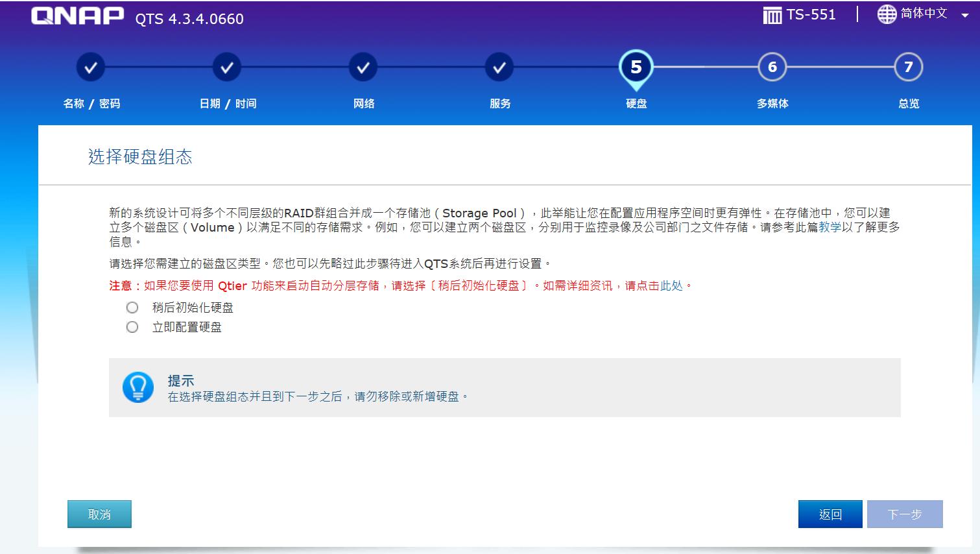Select 立即配置硬盘 radio option

pyautogui.click(x=132, y=327)
